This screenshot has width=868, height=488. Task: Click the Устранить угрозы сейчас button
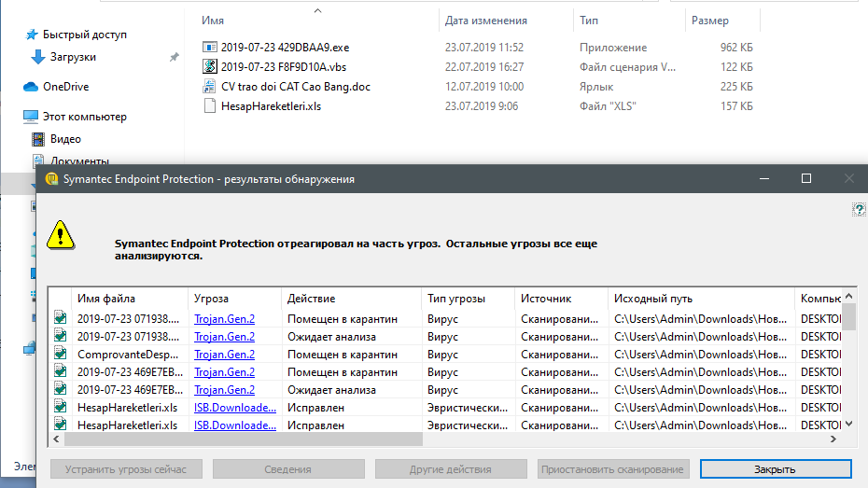126,468
